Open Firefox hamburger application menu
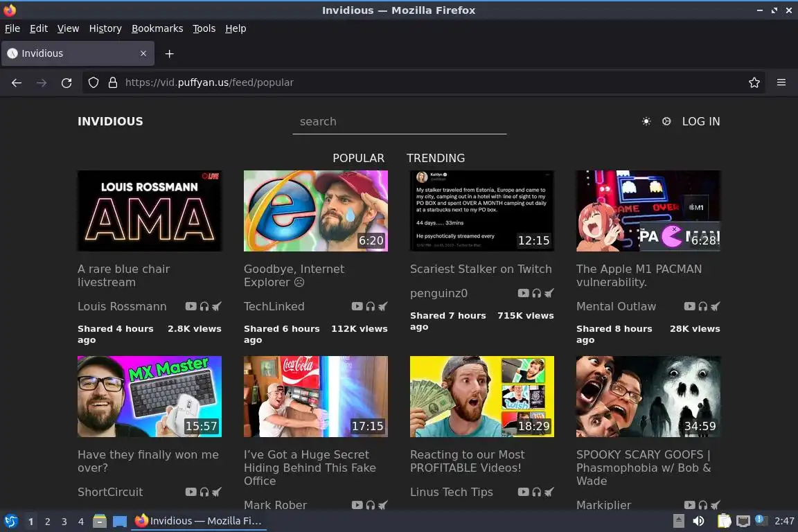This screenshot has height=532, width=798. [781, 82]
